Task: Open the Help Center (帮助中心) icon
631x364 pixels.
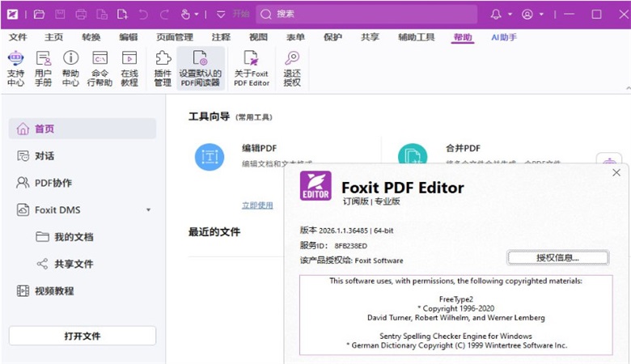Action: [71, 69]
